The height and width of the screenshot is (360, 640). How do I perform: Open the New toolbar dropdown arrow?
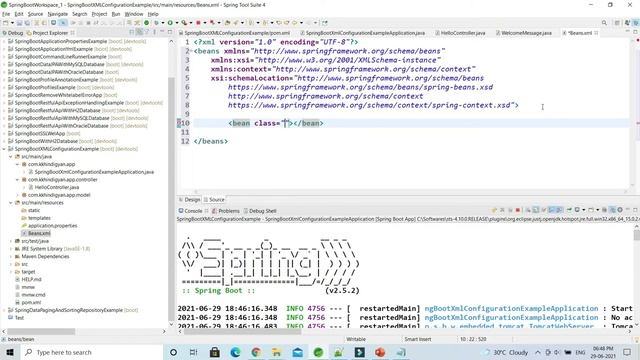point(12,23)
